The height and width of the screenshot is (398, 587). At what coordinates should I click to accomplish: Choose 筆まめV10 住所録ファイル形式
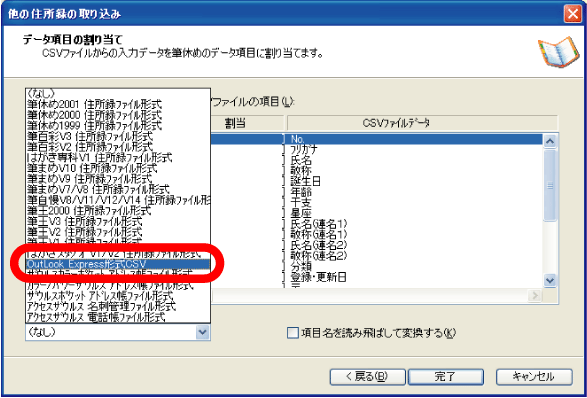click(x=118, y=167)
